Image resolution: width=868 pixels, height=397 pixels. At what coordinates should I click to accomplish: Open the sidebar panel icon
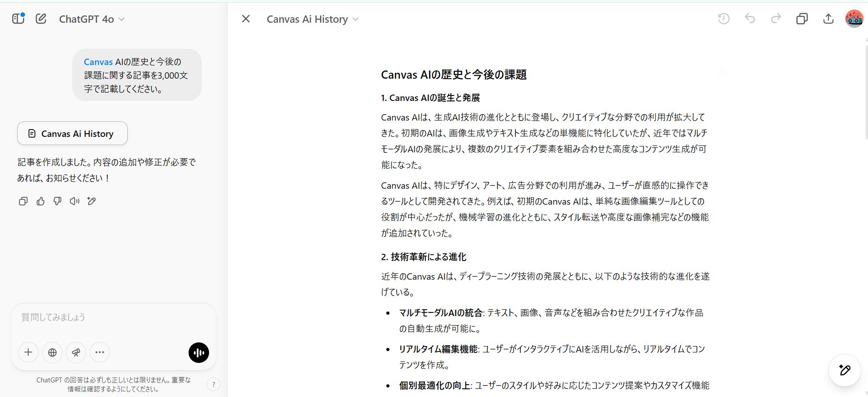pyautogui.click(x=18, y=19)
